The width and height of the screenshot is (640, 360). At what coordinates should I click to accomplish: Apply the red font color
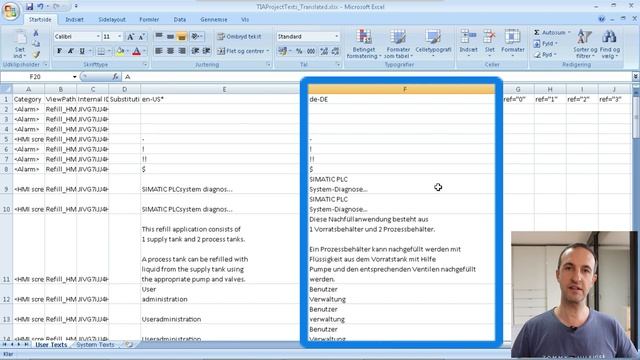[136, 51]
